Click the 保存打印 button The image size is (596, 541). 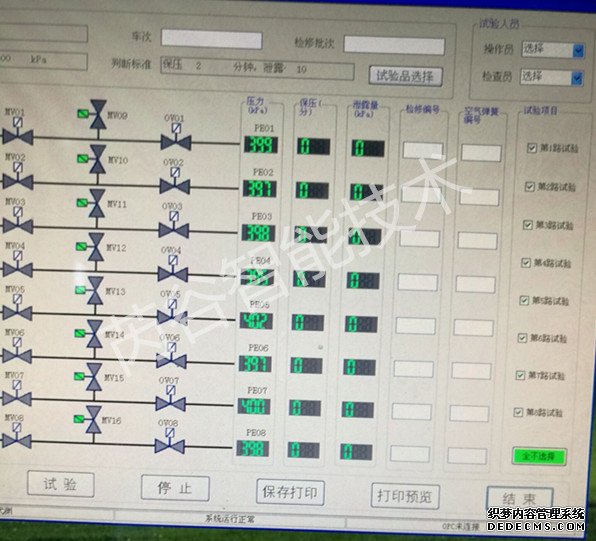point(290,492)
